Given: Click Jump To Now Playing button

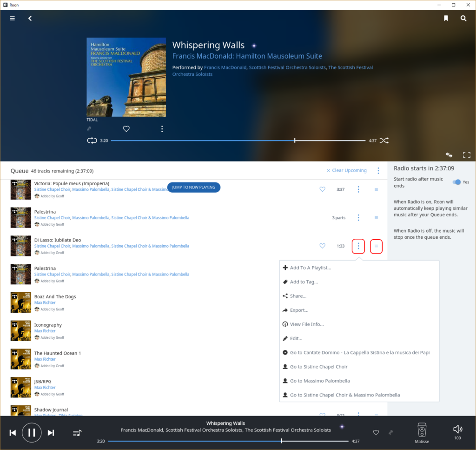Looking at the screenshot, I should pos(194,187).
